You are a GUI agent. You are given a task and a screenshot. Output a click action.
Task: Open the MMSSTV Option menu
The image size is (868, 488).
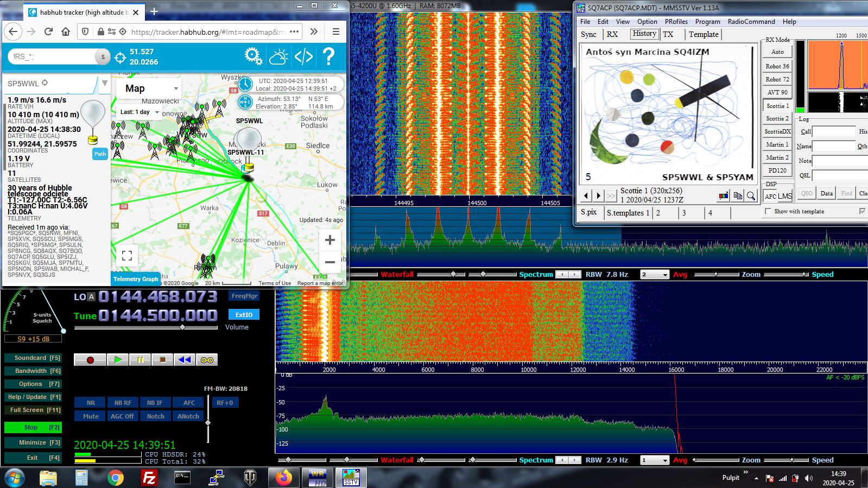647,22
